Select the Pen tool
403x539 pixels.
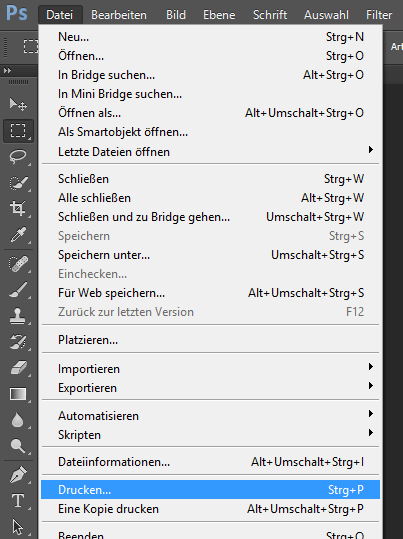pos(18,475)
